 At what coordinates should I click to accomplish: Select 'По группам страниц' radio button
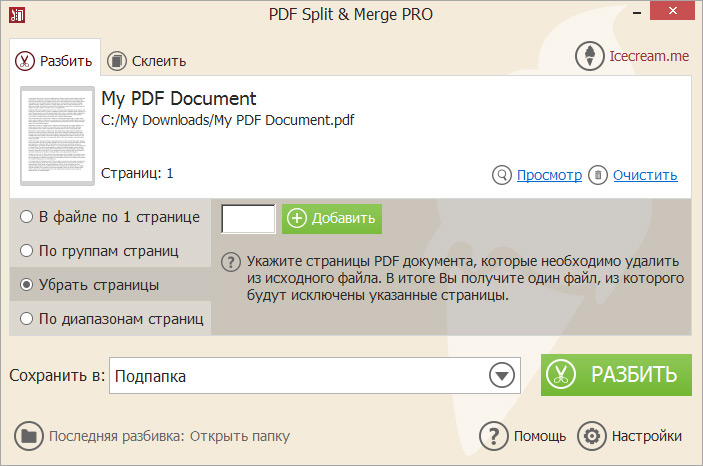26,250
